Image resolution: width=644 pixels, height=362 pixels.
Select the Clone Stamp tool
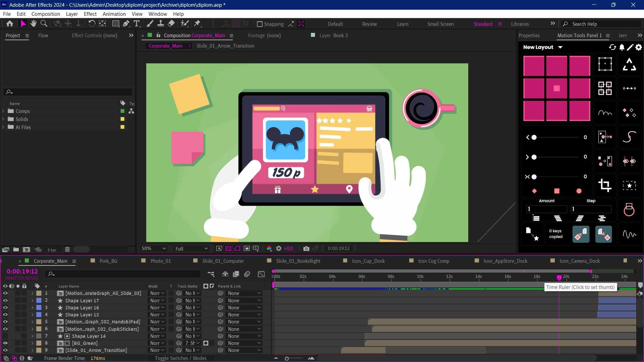[161, 24]
